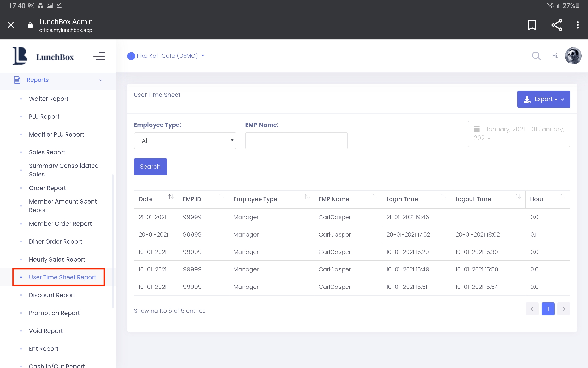This screenshot has height=368, width=588.
Task: Click the hamburger sidebar toggle icon
Action: coord(99,56)
